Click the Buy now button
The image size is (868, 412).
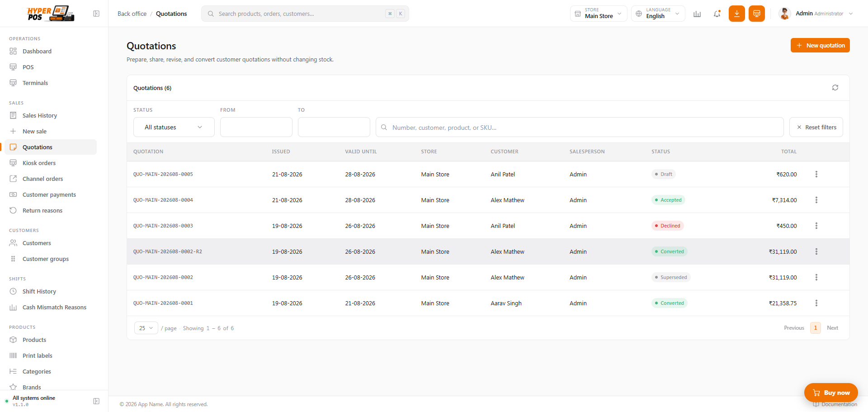point(831,393)
